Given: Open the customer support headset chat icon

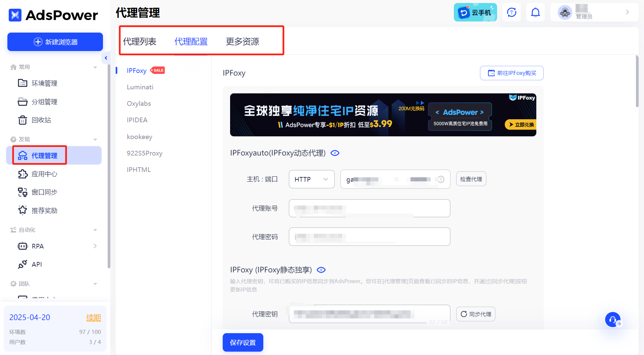Looking at the screenshot, I should pyautogui.click(x=613, y=319).
